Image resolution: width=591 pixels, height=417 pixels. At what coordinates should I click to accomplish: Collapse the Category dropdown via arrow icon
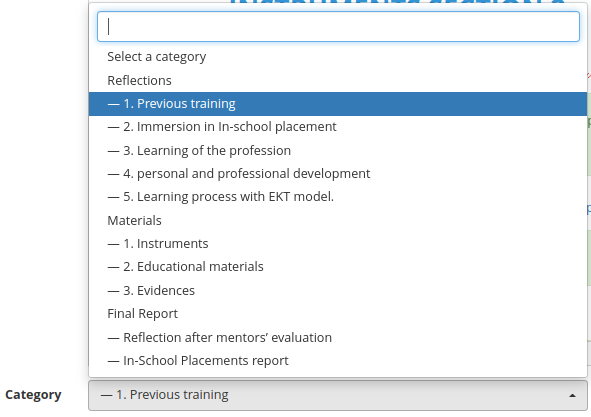coord(572,396)
